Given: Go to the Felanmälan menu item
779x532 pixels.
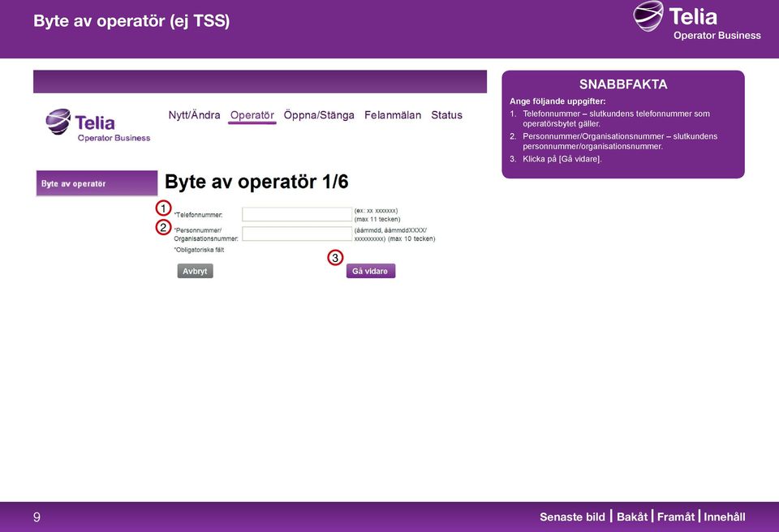Looking at the screenshot, I should (393, 115).
